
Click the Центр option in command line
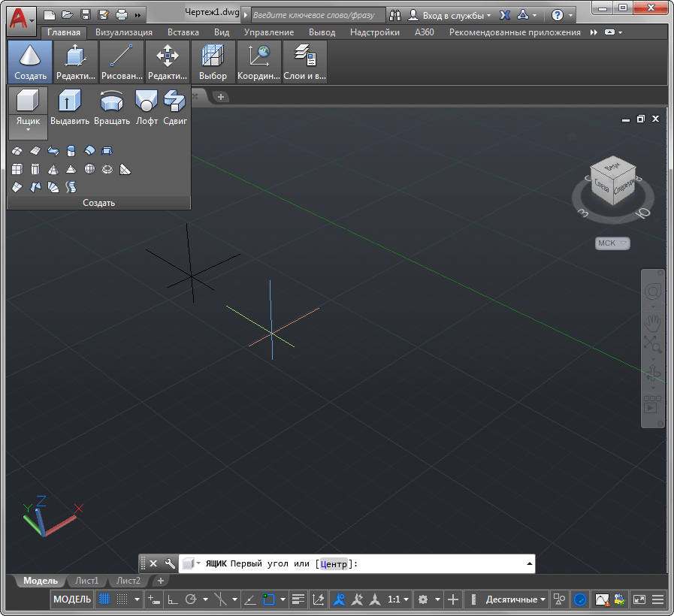(x=334, y=564)
